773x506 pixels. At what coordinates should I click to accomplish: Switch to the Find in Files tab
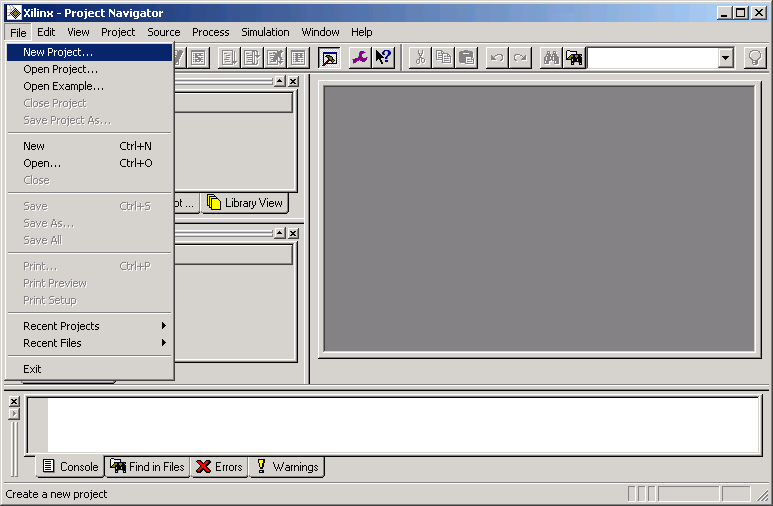(147, 467)
